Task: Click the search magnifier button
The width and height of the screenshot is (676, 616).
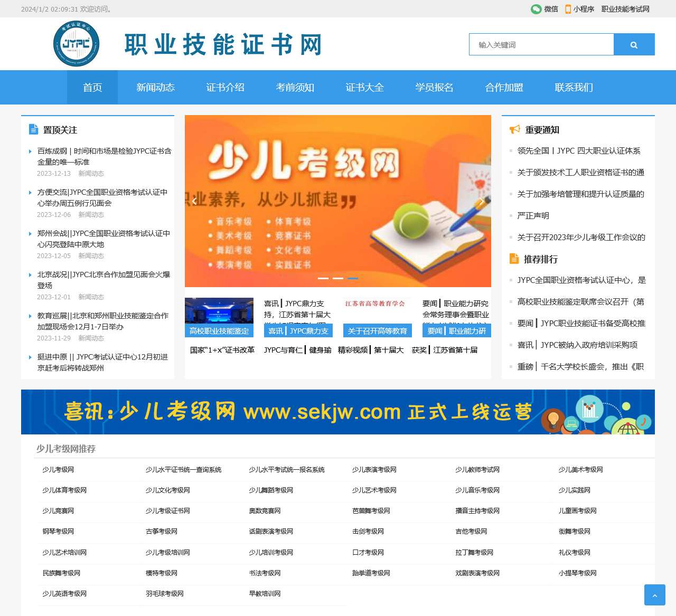Action: (634, 45)
